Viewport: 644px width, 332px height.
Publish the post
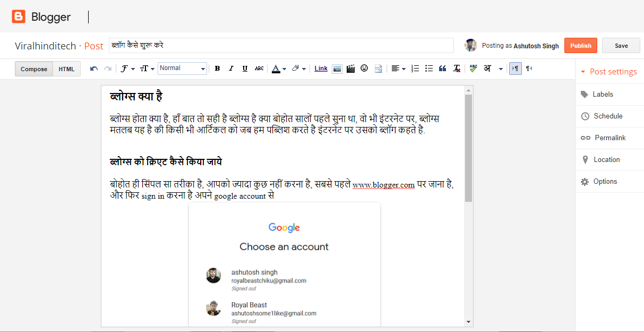tap(581, 46)
